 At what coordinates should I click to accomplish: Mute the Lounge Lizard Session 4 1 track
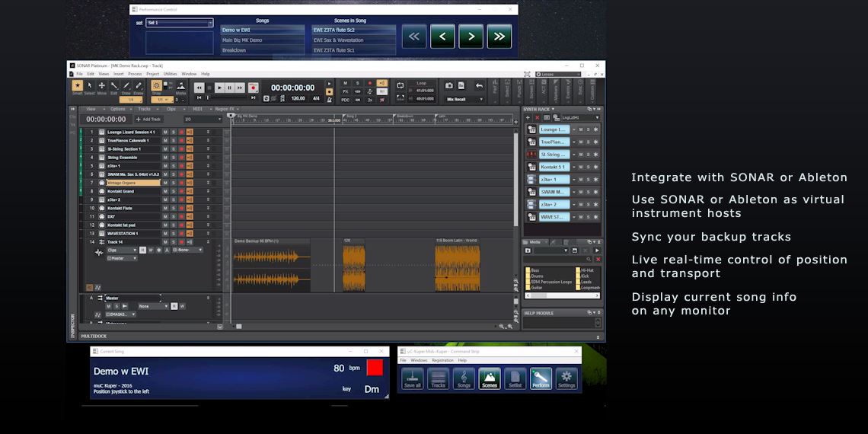click(165, 132)
